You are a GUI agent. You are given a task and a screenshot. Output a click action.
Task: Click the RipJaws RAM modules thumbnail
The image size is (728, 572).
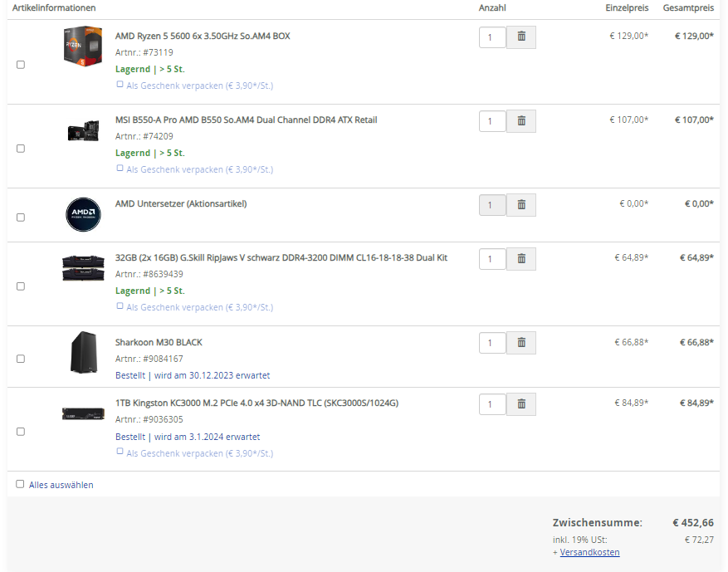[x=83, y=268]
